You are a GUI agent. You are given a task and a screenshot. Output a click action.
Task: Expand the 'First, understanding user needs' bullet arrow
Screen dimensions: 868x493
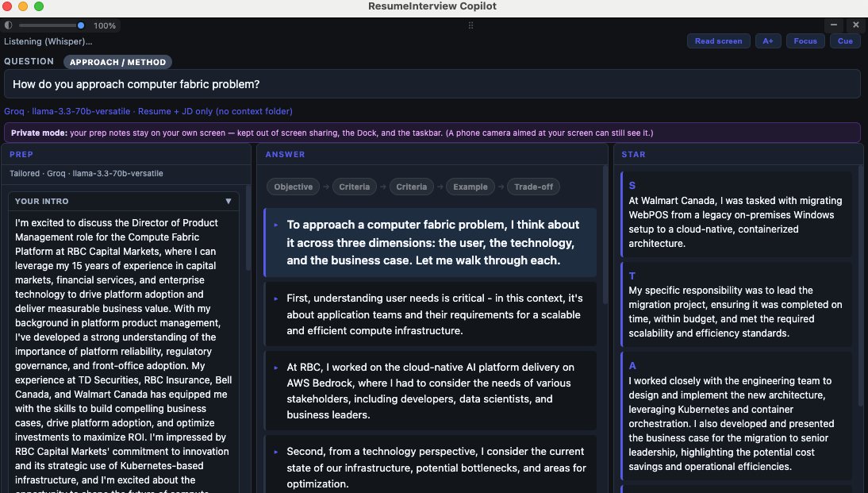pos(275,298)
